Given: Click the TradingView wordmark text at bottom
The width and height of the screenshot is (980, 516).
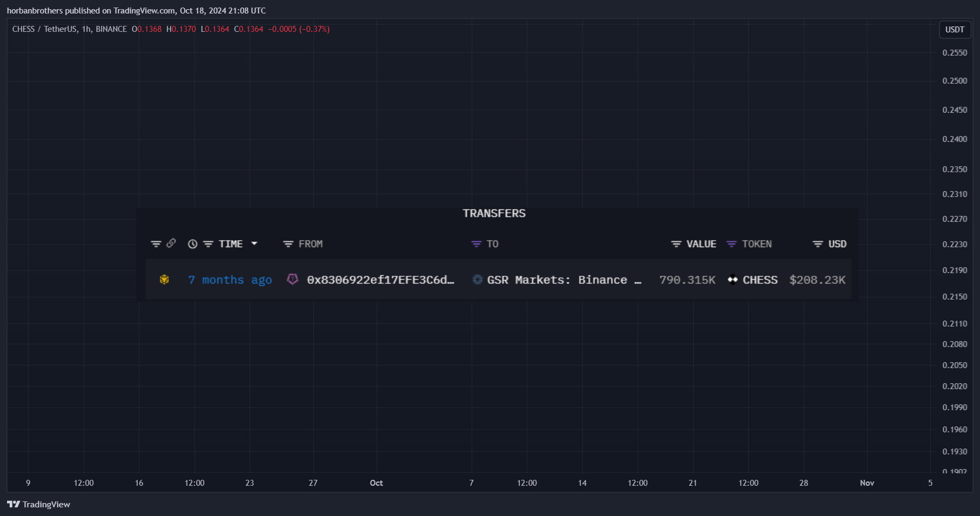Looking at the screenshot, I should pos(46,504).
